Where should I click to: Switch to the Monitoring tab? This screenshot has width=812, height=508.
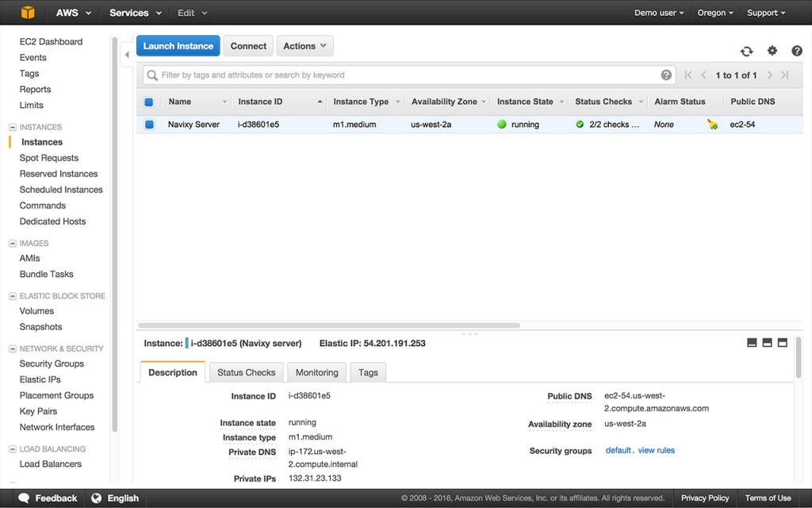pos(316,372)
